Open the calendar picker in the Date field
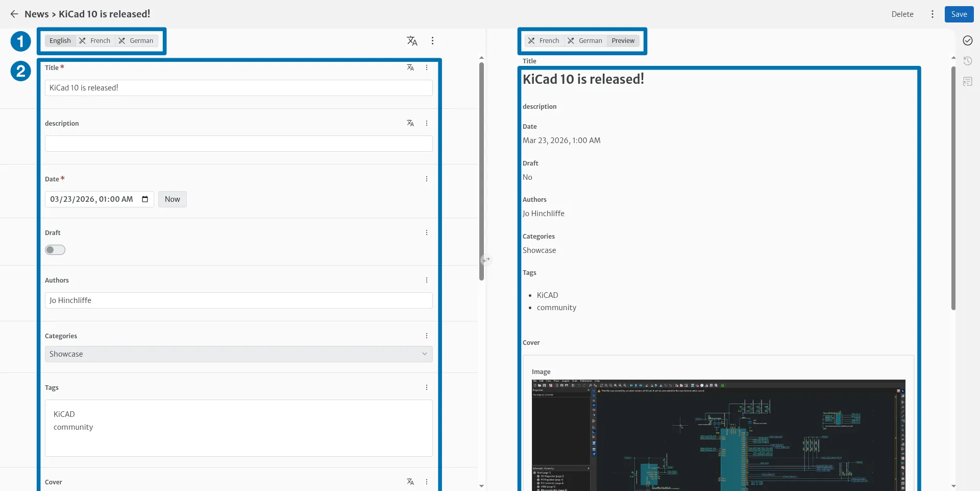This screenshot has width=980, height=491. coord(145,199)
